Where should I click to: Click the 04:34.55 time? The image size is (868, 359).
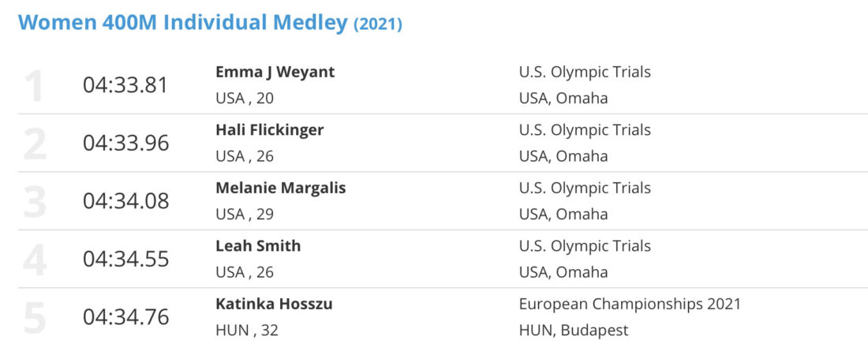tap(125, 259)
